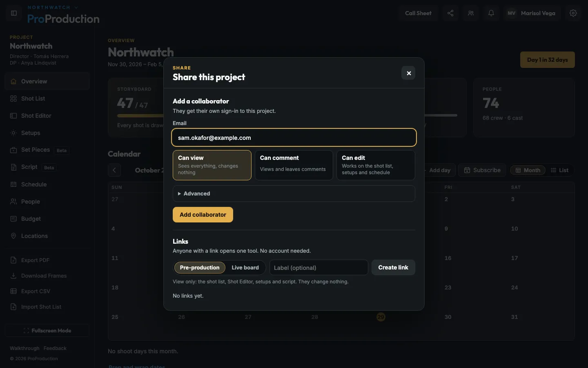
Task: Switch calendar to List view
Action: pyautogui.click(x=559, y=170)
